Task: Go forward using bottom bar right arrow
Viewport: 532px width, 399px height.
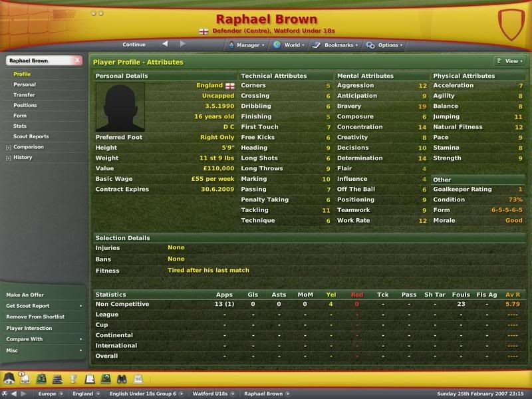Action: (23, 394)
